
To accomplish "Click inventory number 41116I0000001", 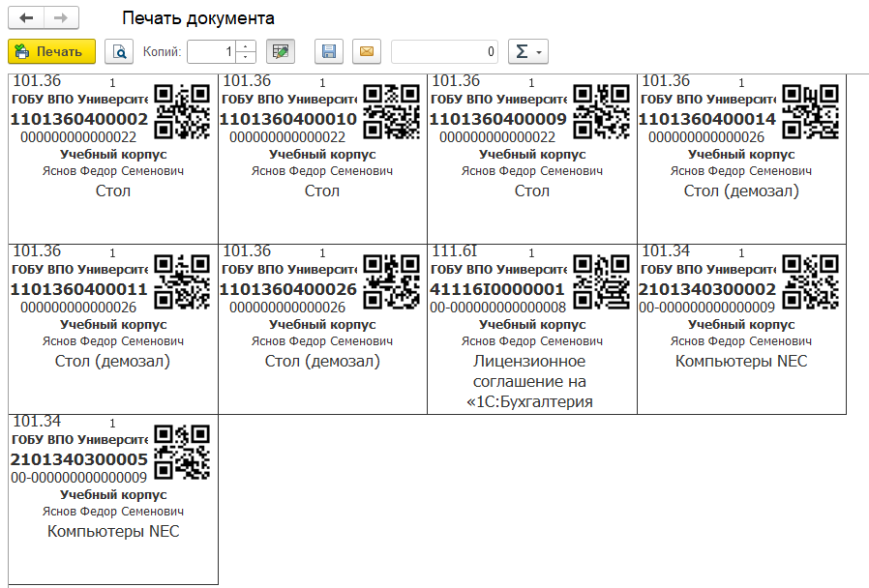I will [496, 289].
